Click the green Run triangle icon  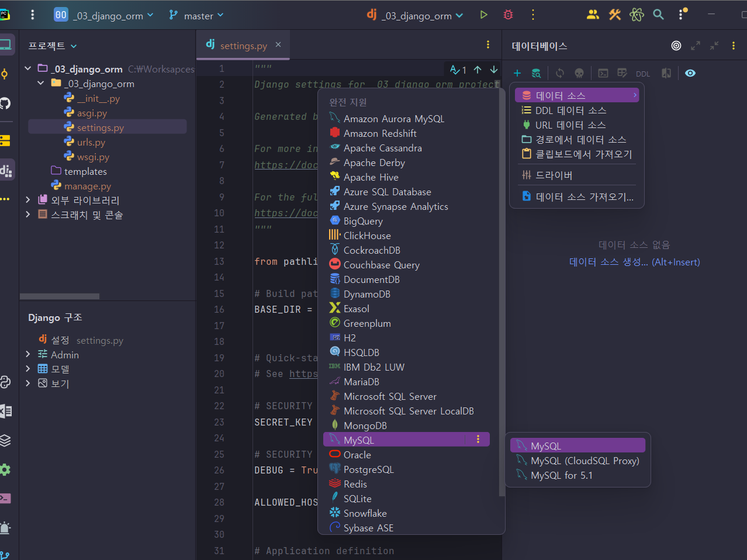tap(483, 15)
